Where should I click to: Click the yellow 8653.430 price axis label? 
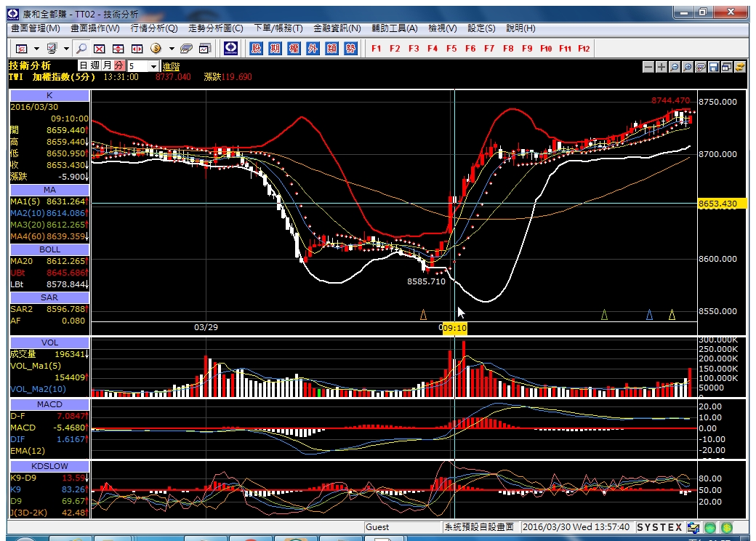point(722,204)
